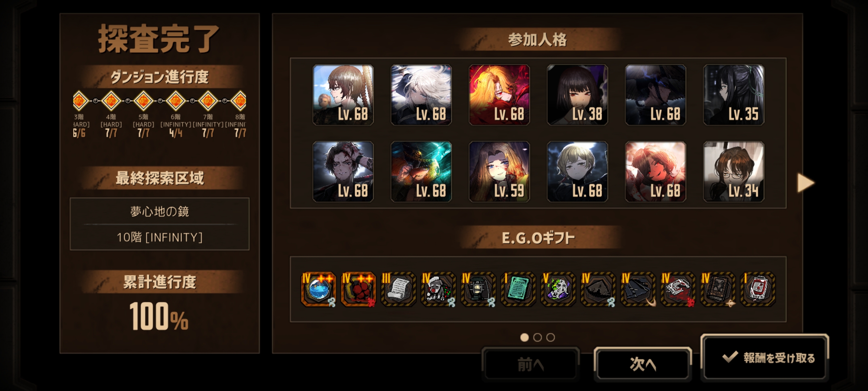
Task: Open the Lv. 34 glasses identity portrait
Action: [733, 172]
